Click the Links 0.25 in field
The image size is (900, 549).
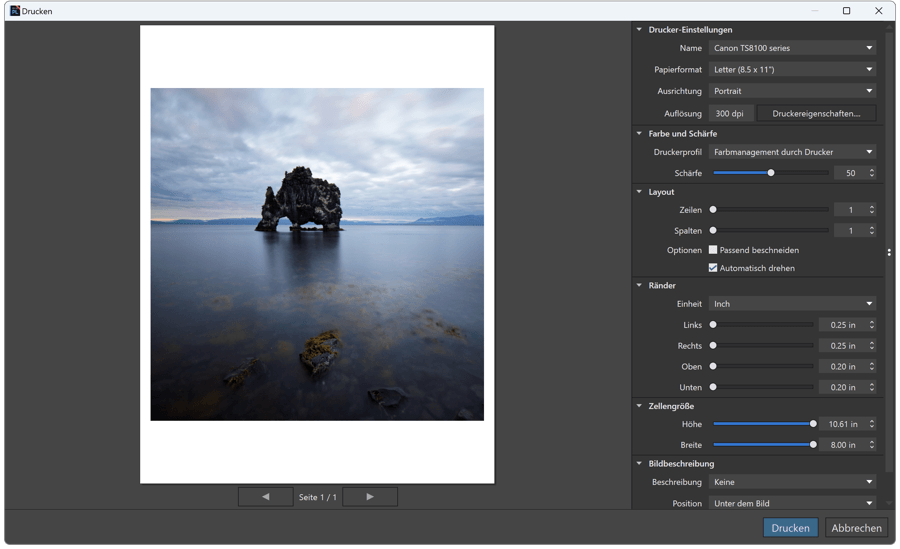coord(843,324)
